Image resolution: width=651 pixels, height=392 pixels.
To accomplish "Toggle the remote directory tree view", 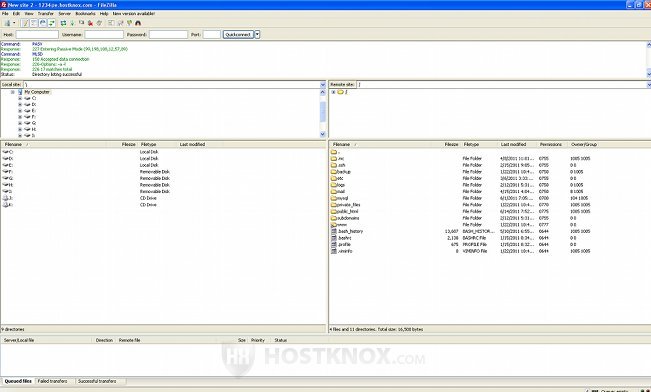I will [43, 23].
